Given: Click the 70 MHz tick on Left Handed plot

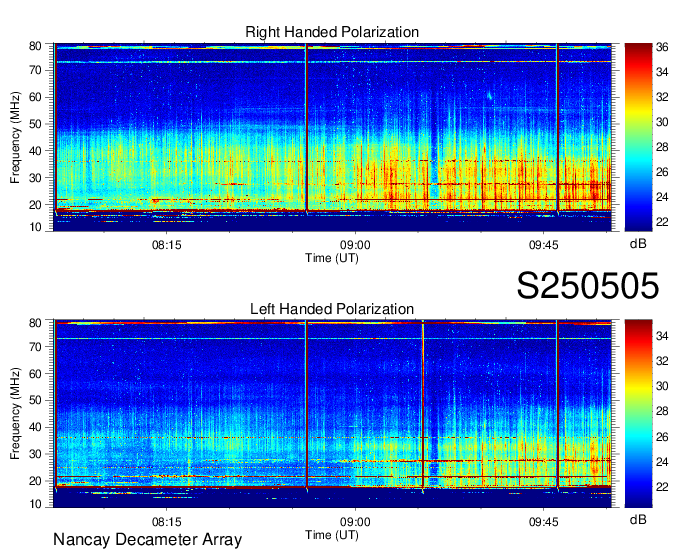Looking at the screenshot, I should tap(35, 347).
